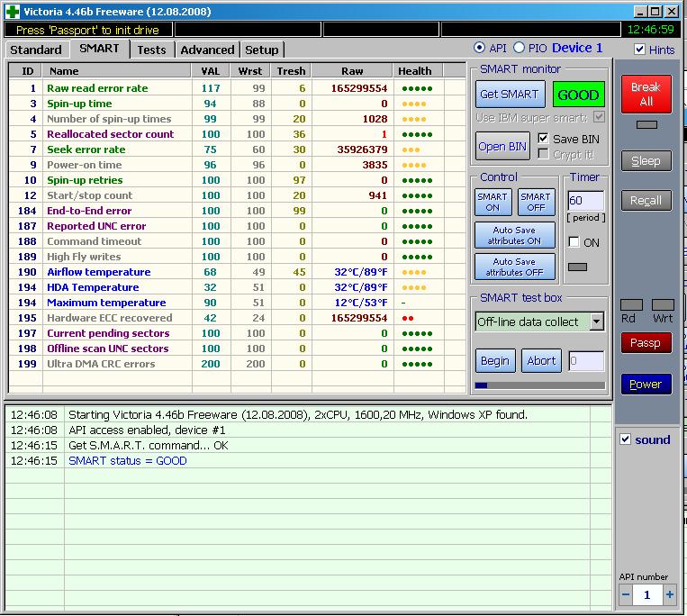Click the API number value field
The image size is (687, 616).
coord(647,594)
